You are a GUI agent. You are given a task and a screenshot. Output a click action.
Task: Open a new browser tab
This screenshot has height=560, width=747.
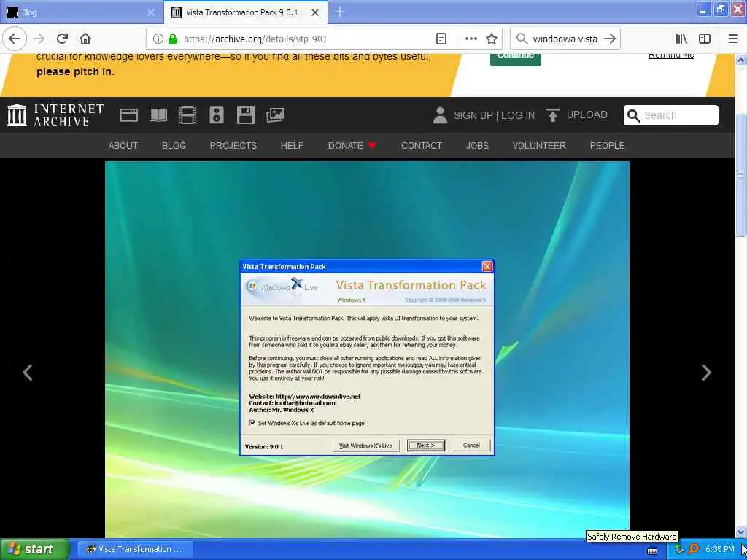coord(340,12)
